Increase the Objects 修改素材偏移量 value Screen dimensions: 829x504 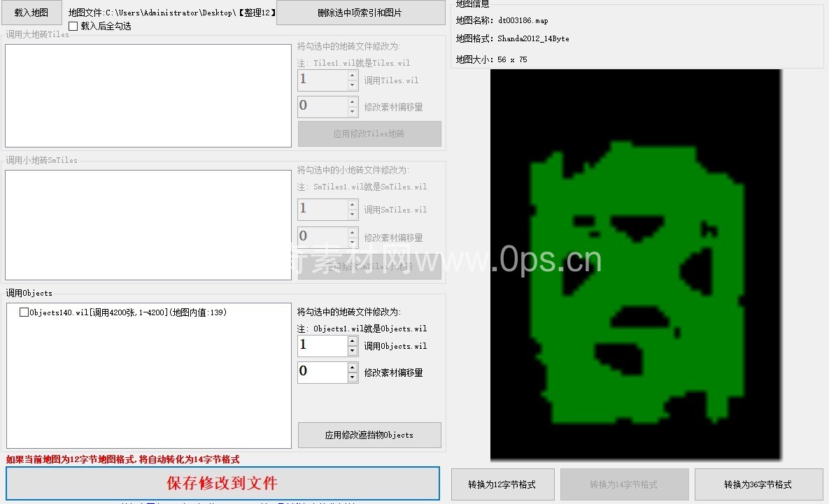point(353,367)
